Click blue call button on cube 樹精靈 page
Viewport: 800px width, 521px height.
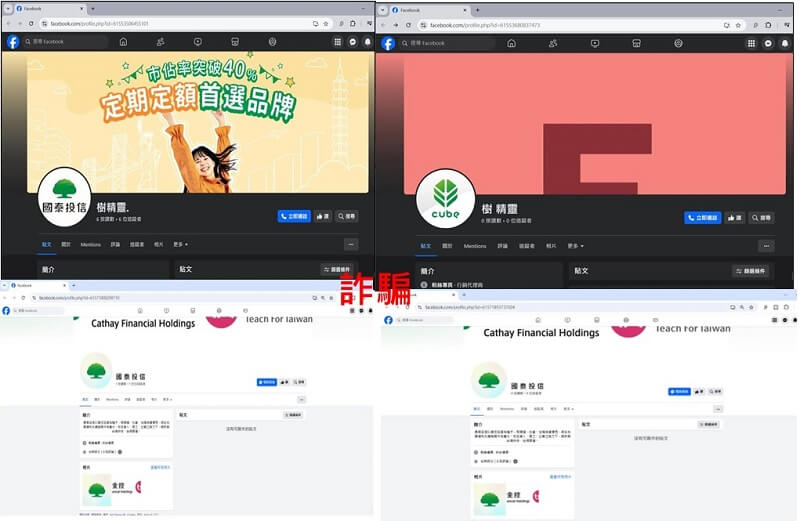pos(703,217)
